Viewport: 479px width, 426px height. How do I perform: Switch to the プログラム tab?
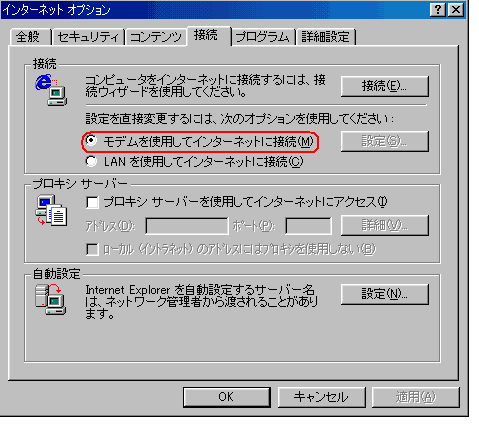tap(262, 37)
